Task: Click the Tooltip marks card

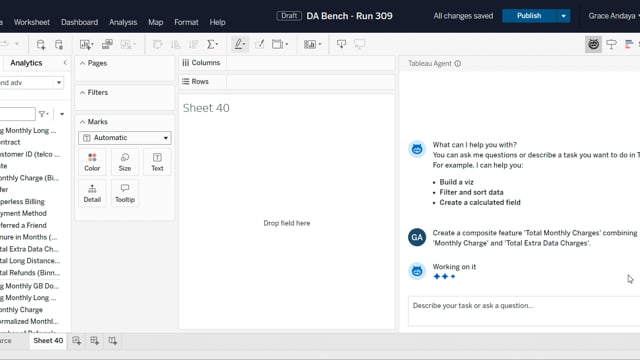Action: [125, 193]
